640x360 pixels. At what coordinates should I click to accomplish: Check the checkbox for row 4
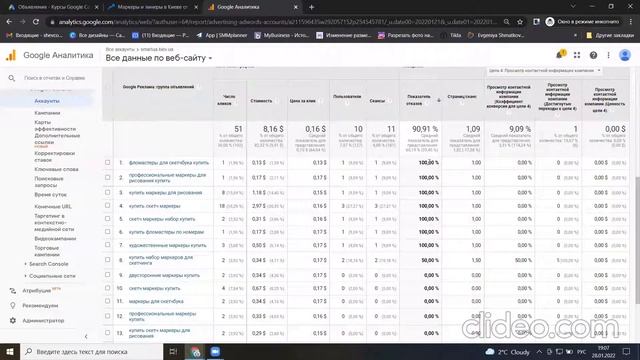coord(108,206)
